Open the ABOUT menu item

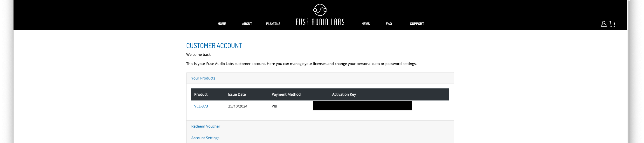pos(247,24)
